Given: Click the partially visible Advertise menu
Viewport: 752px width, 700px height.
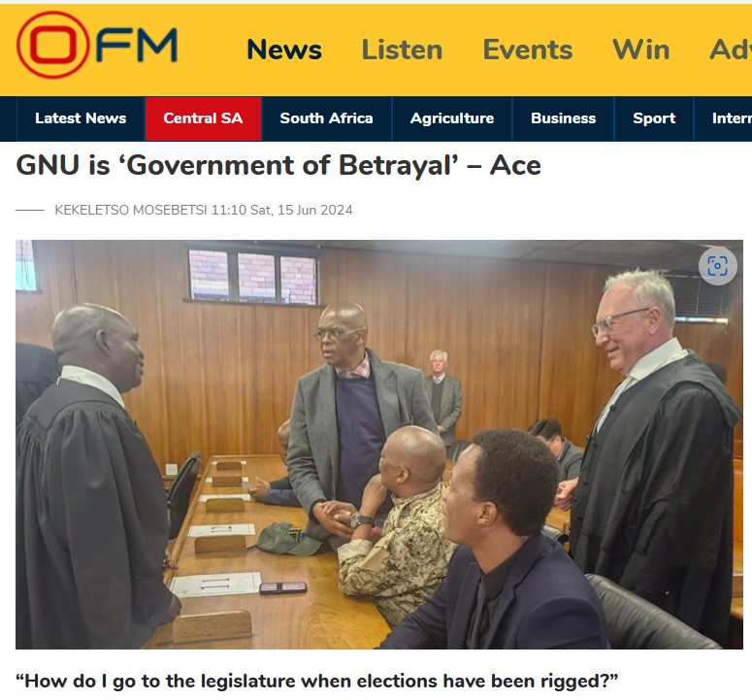Looking at the screenshot, I should 731,50.
